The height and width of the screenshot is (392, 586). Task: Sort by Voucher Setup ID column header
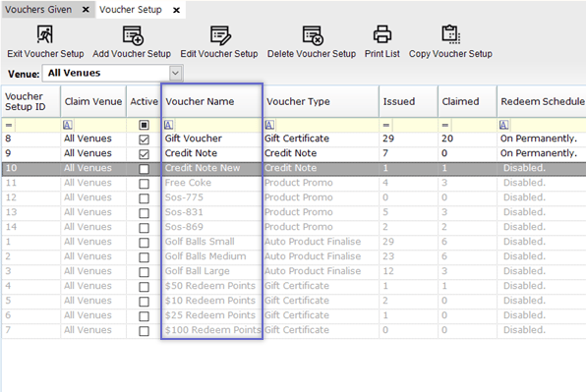(31, 101)
